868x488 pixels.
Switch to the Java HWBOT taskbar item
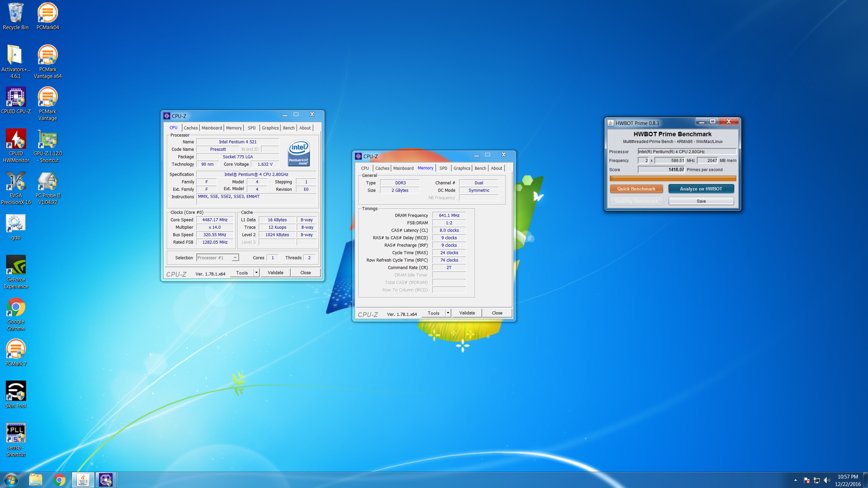pyautogui.click(x=83, y=480)
